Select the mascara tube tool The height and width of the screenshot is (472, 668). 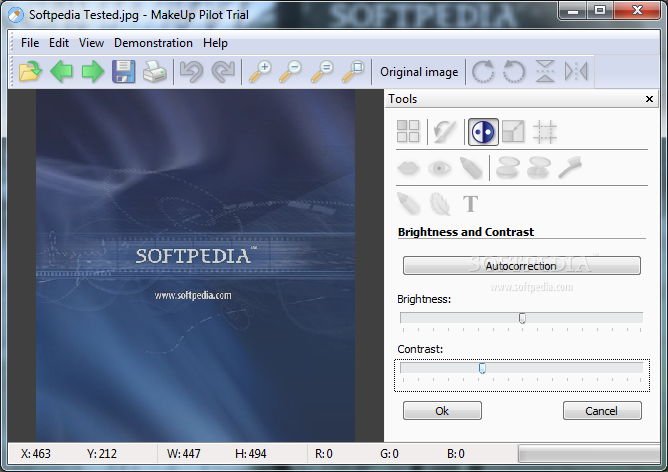pos(471,168)
